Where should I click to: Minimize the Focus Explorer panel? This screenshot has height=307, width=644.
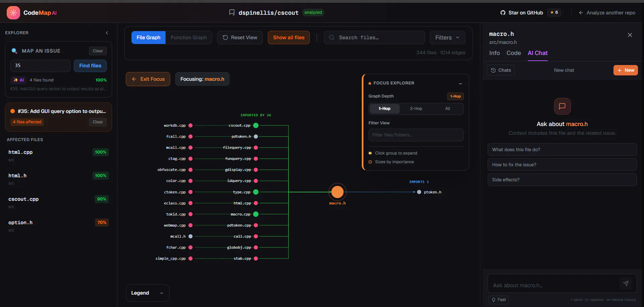[x=460, y=83]
